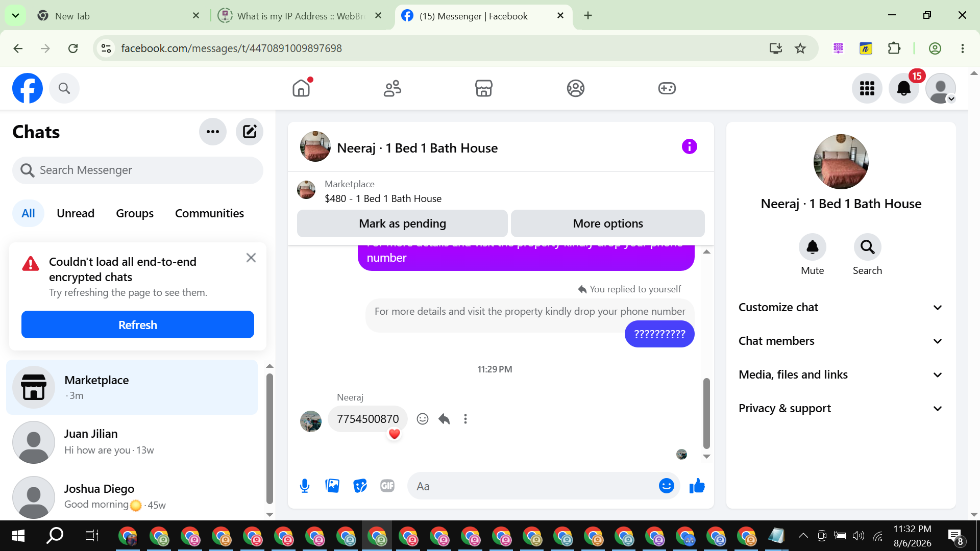This screenshot has width=980, height=551.
Task: Open Chats options three-dot button
Action: (x=213, y=132)
